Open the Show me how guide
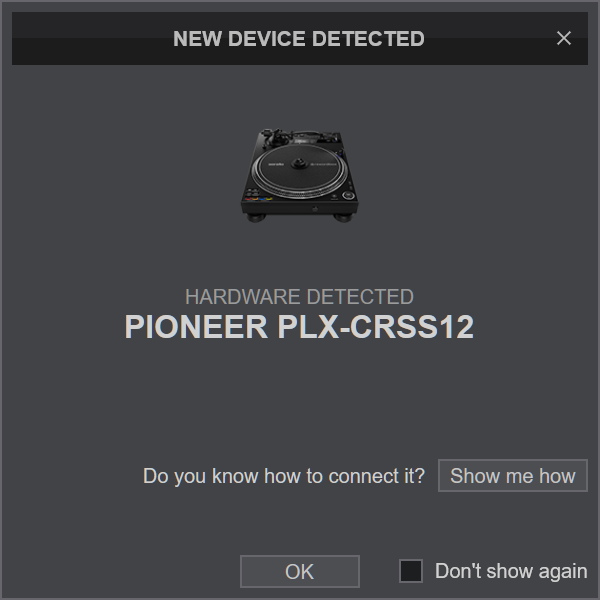600x600 pixels. coord(513,476)
